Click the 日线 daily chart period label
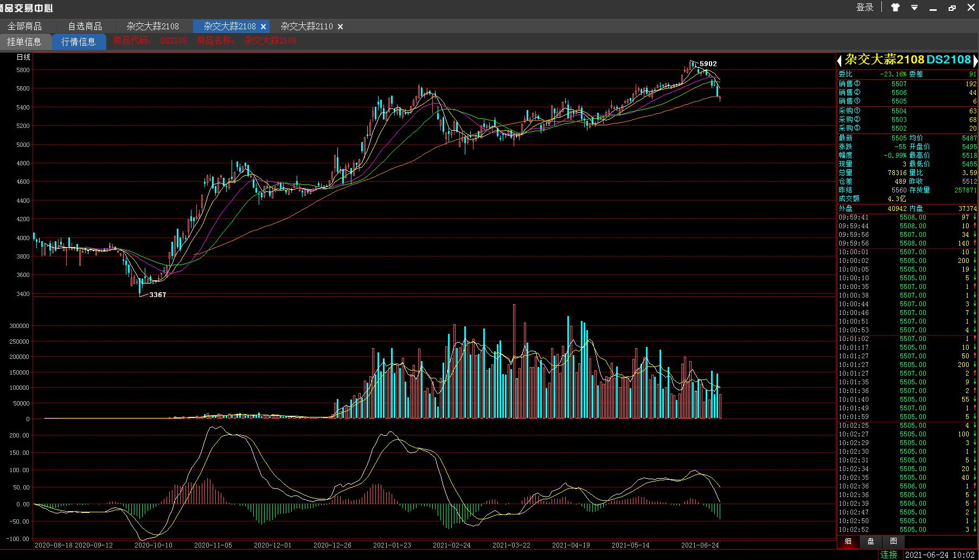The image size is (979, 560). point(23,57)
